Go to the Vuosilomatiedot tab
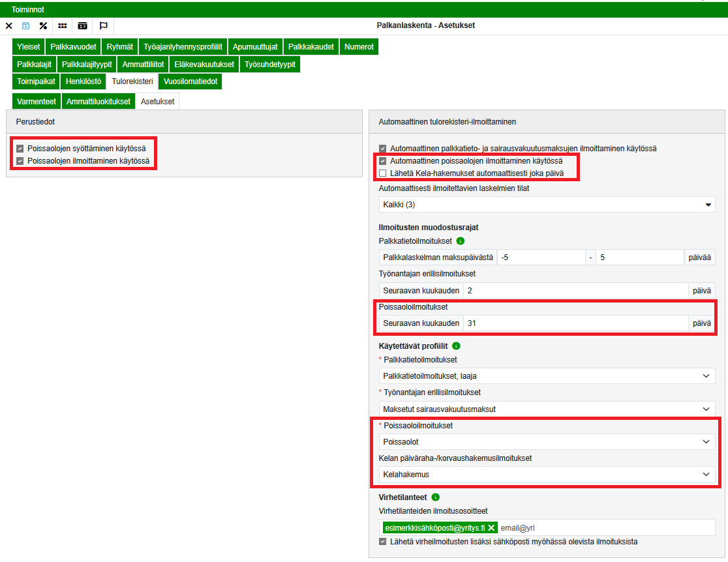The height and width of the screenshot is (562, 728). point(190,81)
